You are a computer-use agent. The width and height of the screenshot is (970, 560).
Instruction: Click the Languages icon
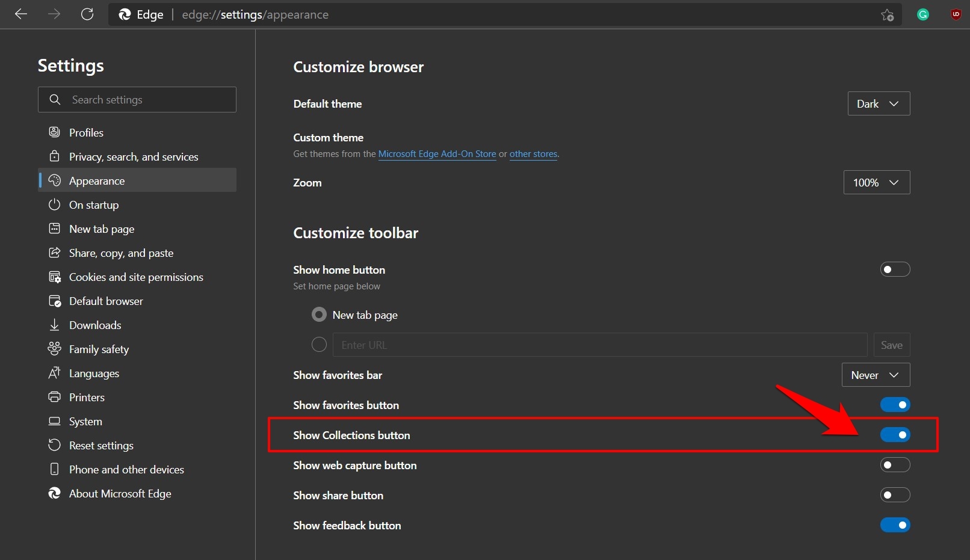point(54,373)
